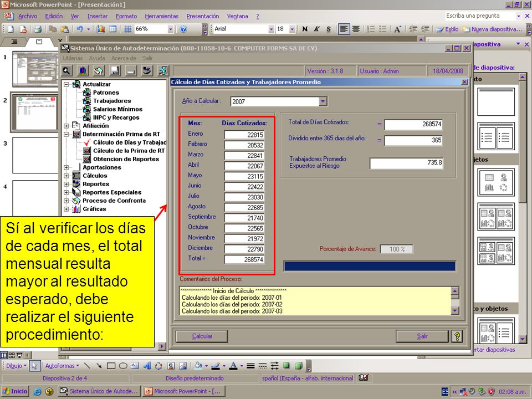Open PowerPoint Help with blue question icon
532x399 pixels.
[x=183, y=29]
